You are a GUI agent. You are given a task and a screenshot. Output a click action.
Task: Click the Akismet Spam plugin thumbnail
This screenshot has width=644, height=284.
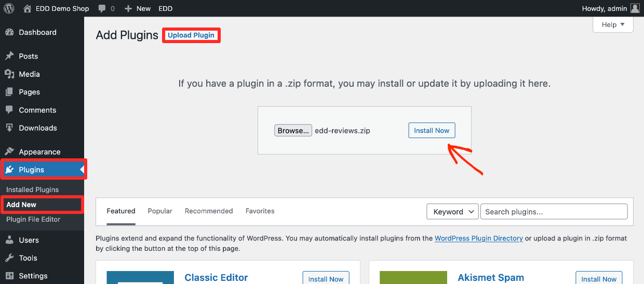click(x=413, y=277)
